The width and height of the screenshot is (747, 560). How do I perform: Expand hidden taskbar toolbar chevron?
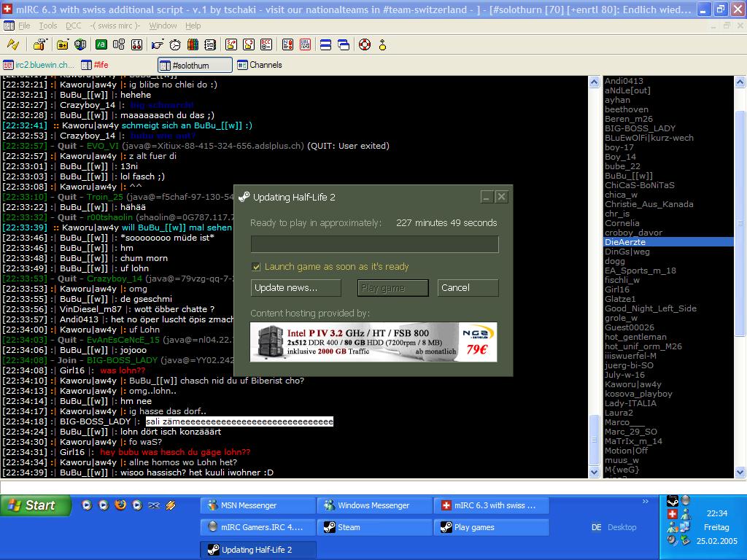646,502
